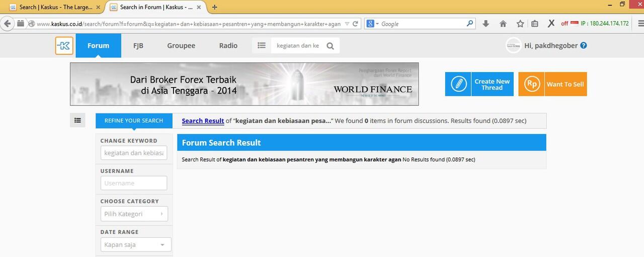644x257 pixels.
Task: Click the Indonesian flag icon in toolbar
Action: pyautogui.click(x=575, y=23)
